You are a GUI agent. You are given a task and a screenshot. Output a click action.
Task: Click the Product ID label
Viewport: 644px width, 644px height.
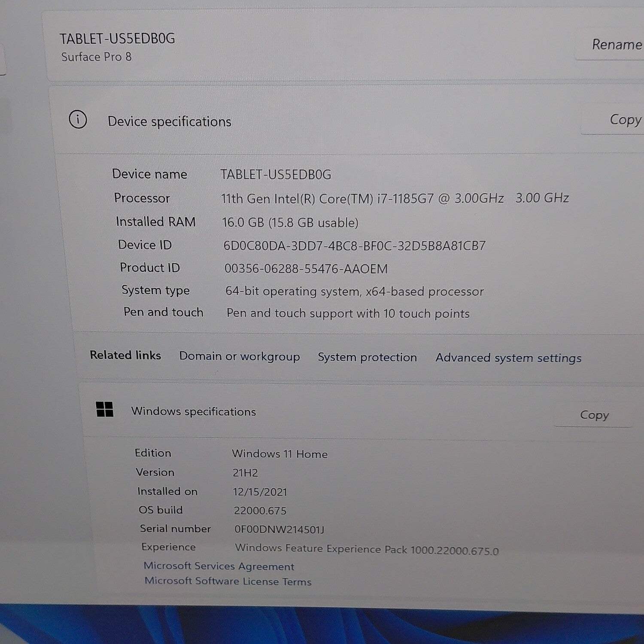[150, 267]
